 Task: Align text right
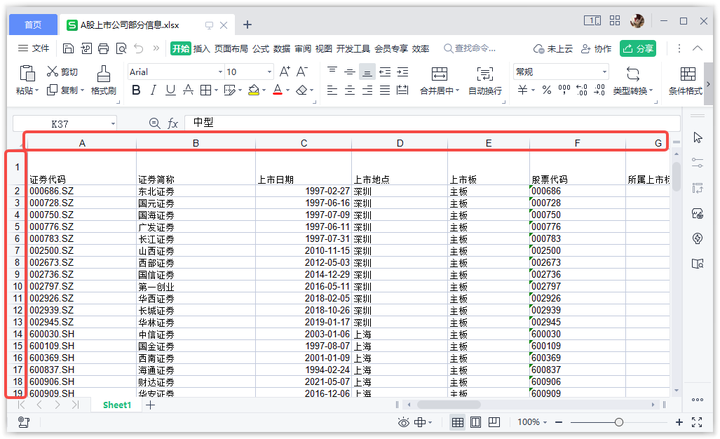[x=367, y=90]
